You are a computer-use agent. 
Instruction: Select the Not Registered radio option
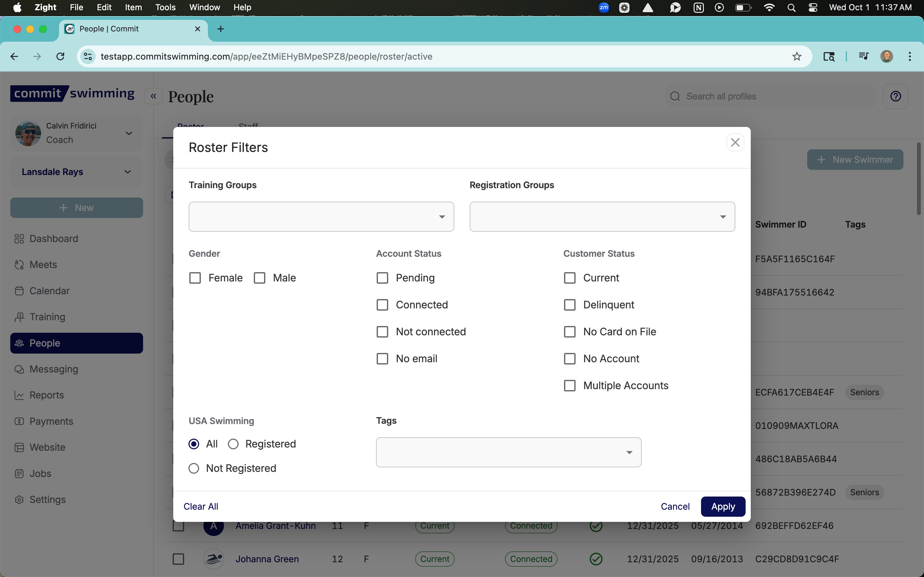click(x=194, y=468)
